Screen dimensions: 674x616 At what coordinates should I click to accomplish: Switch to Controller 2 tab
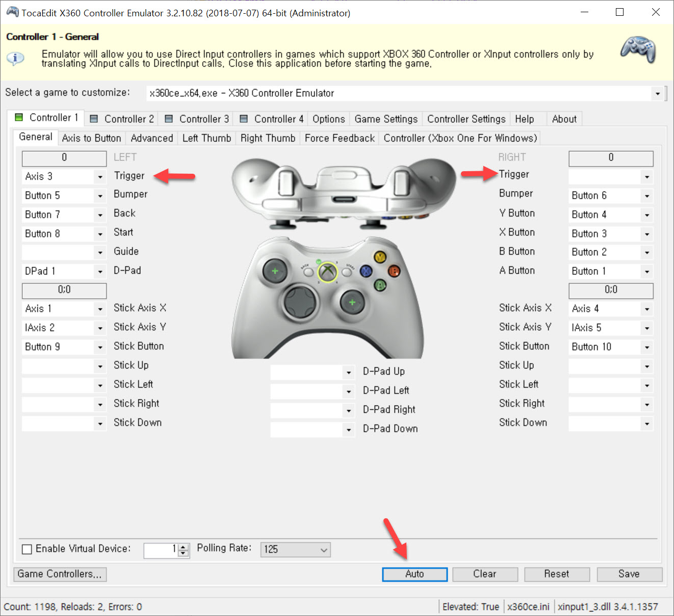coord(122,119)
